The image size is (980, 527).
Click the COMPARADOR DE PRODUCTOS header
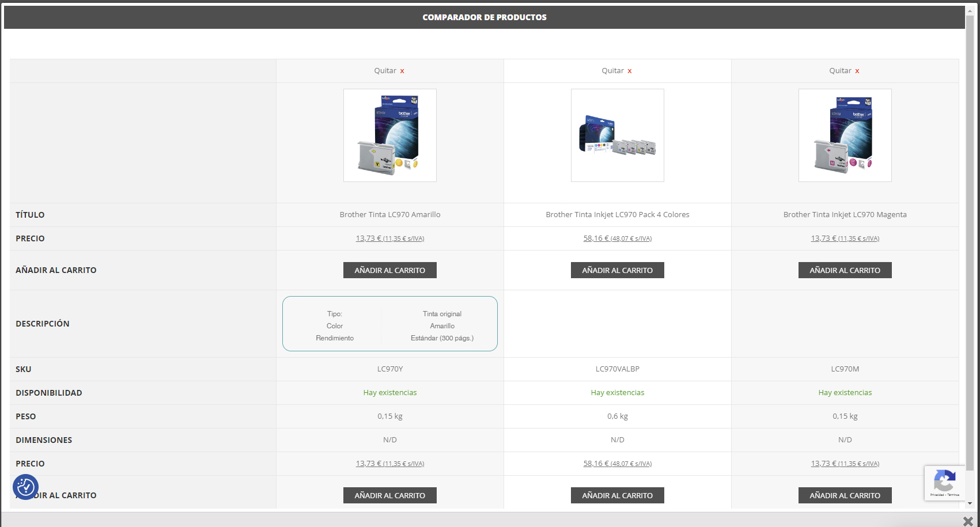pos(485,17)
